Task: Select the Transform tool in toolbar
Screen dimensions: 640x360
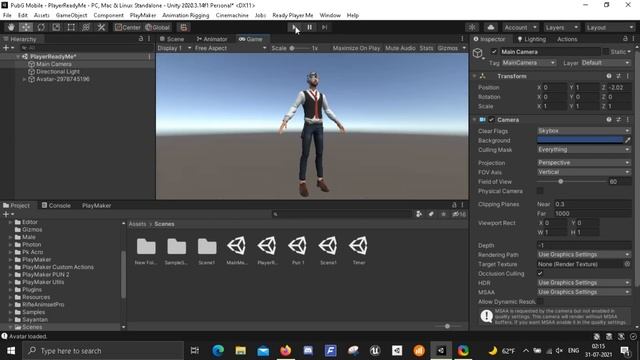Action: pos(86,27)
